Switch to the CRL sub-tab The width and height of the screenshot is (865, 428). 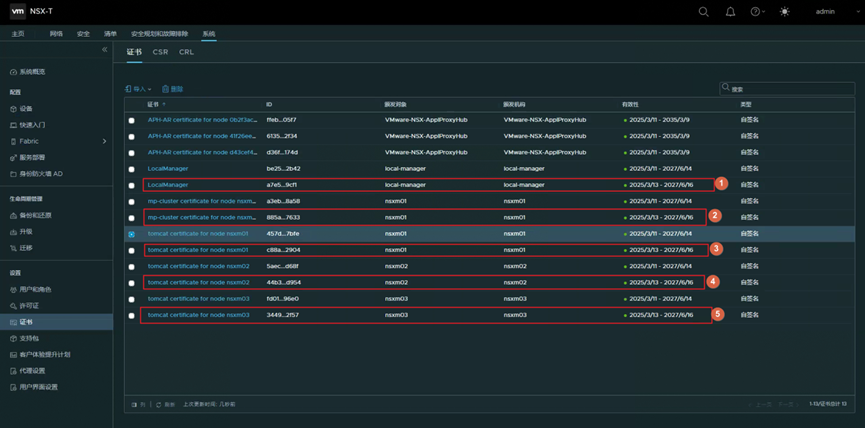click(186, 52)
